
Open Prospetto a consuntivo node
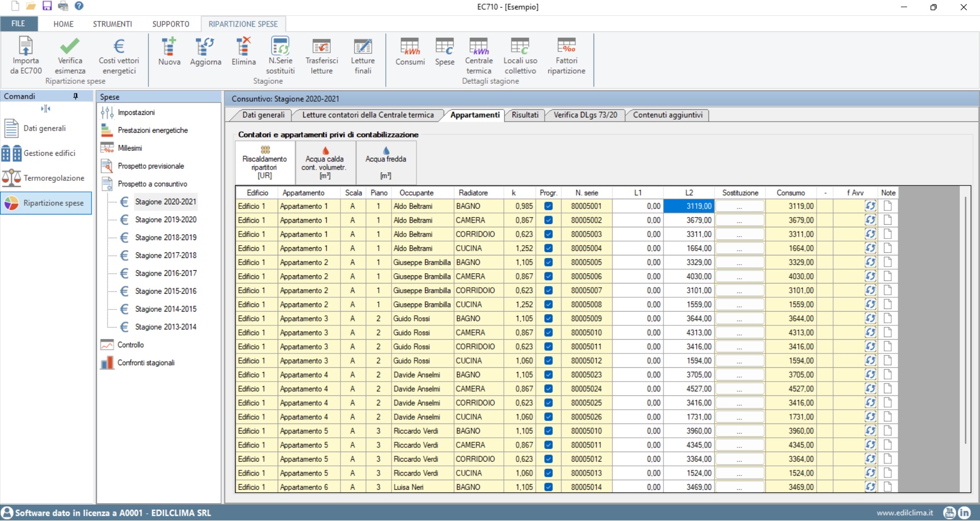pyautogui.click(x=152, y=184)
